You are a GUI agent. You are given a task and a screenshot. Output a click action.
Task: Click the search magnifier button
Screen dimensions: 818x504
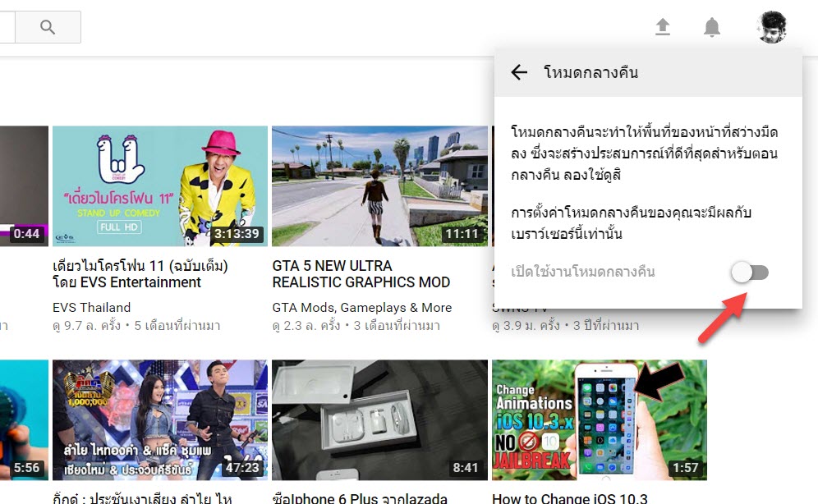pos(48,27)
